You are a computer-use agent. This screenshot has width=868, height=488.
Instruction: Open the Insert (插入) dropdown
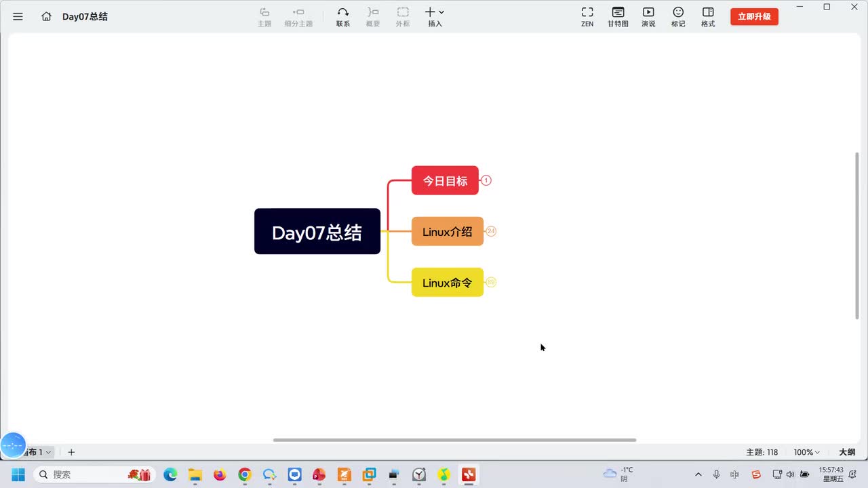pyautogui.click(x=435, y=17)
